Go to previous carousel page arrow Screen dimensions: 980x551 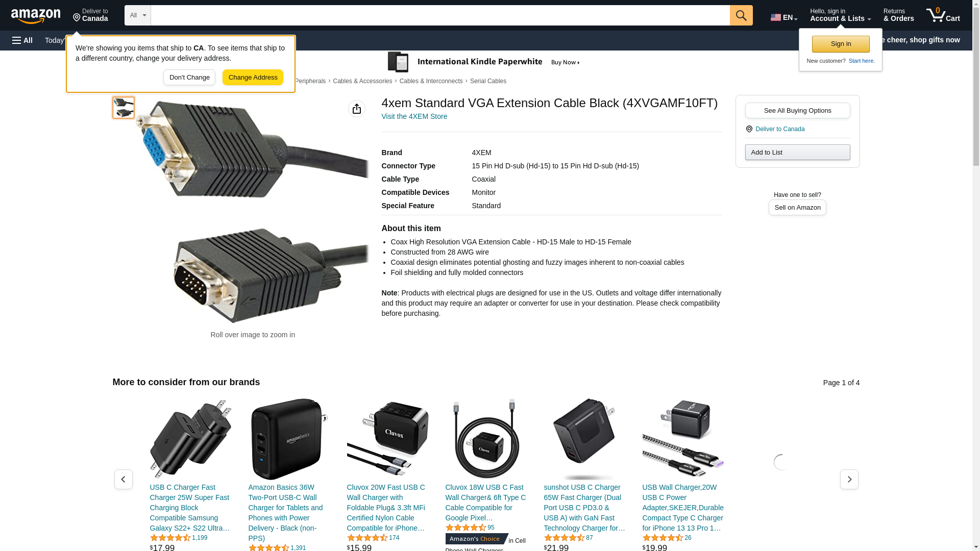point(124,480)
